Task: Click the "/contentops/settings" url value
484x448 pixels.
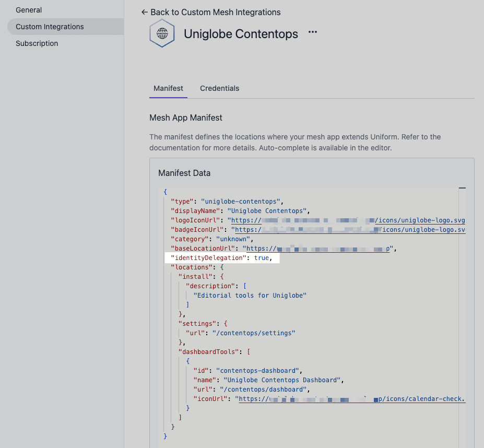Action: tap(254, 333)
